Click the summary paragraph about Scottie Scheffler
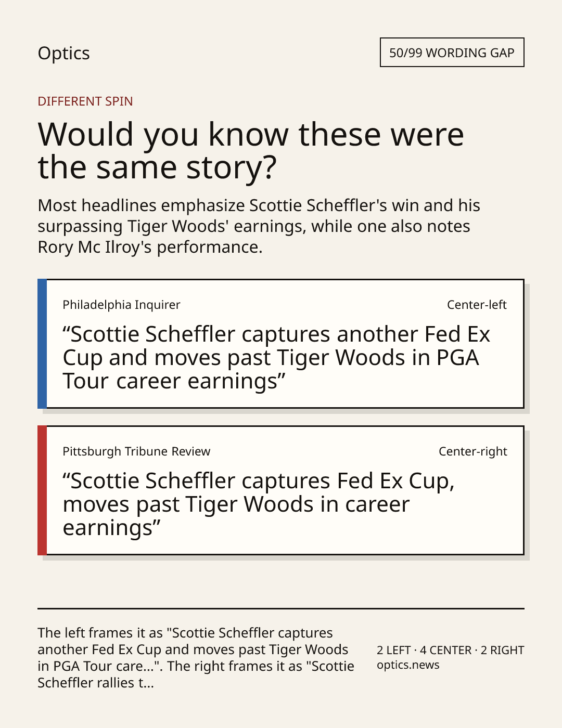562x728 pixels. click(259, 226)
